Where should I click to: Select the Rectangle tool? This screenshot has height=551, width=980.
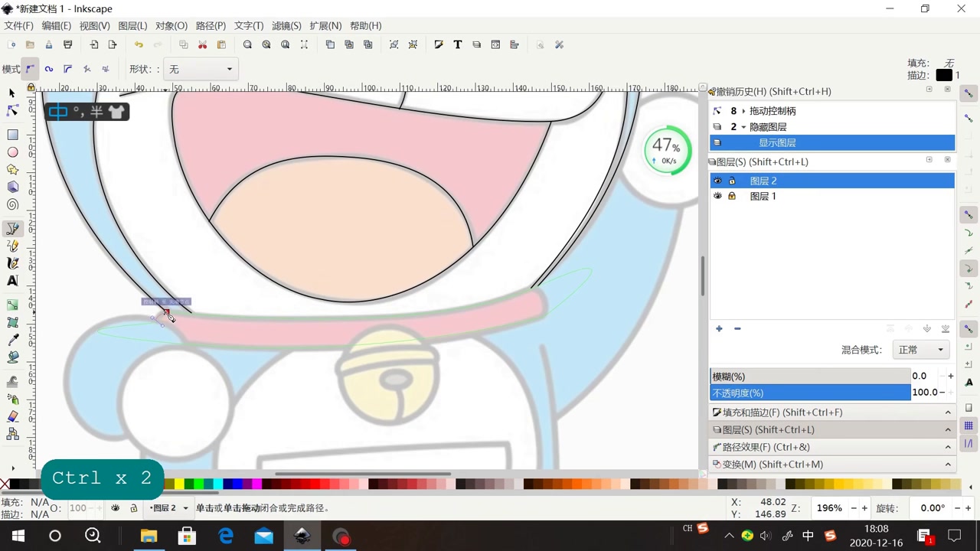12,135
